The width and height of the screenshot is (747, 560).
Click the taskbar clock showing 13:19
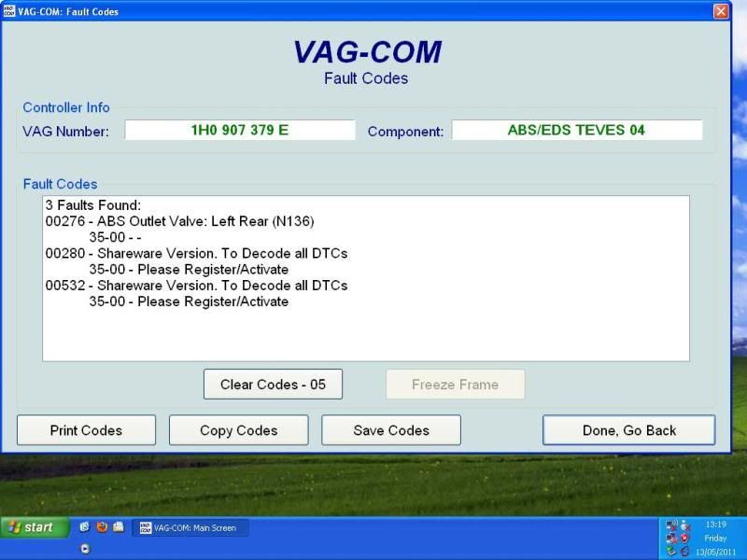716,525
